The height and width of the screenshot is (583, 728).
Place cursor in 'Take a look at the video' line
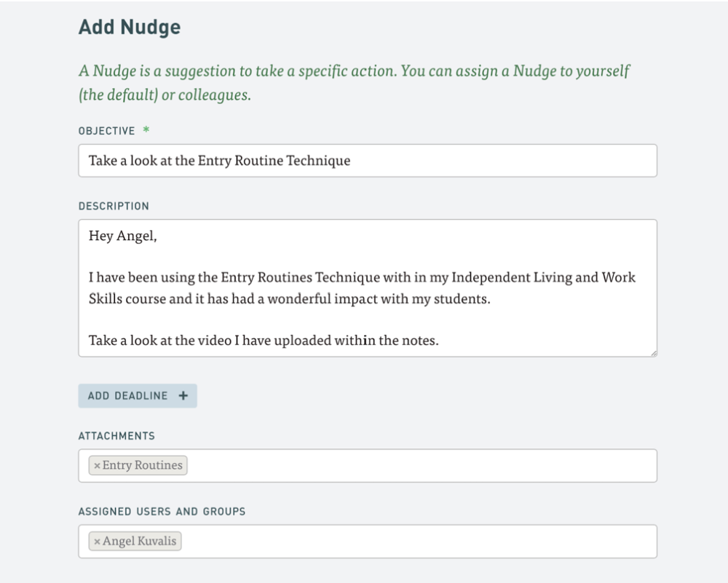coord(264,339)
